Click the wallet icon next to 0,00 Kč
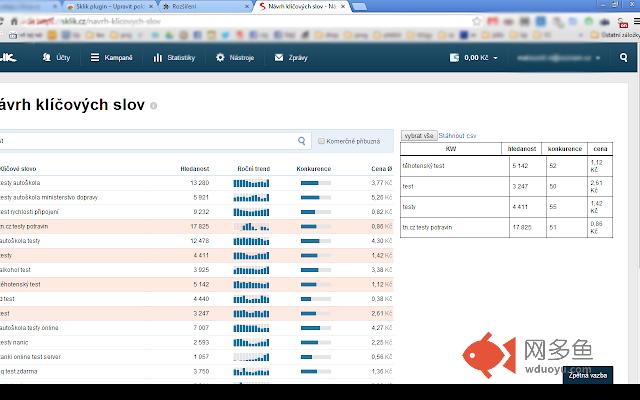This screenshot has width=640, height=400. (454, 58)
